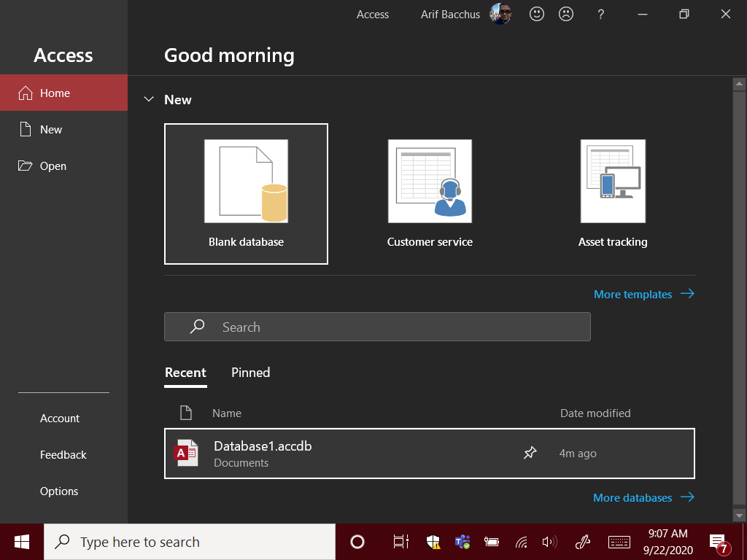Click the Arif Bacchus profile picture
Viewport: 747px width, 560px height.
point(500,14)
